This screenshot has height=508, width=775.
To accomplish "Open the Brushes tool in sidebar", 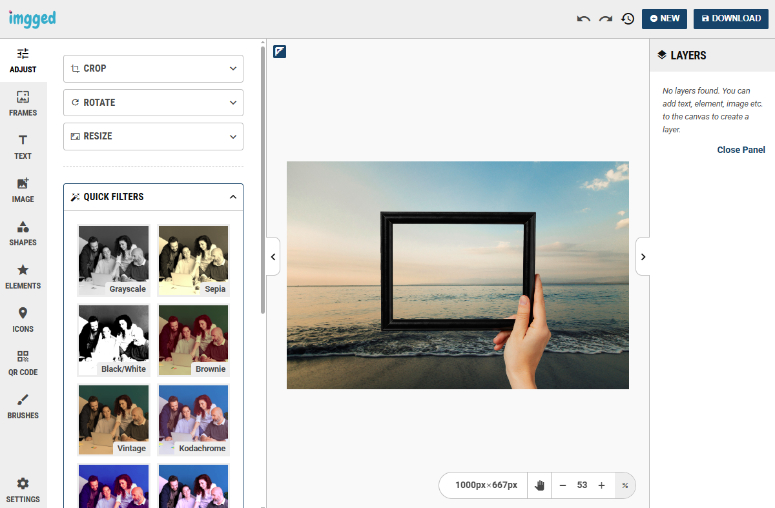I will click(x=23, y=407).
